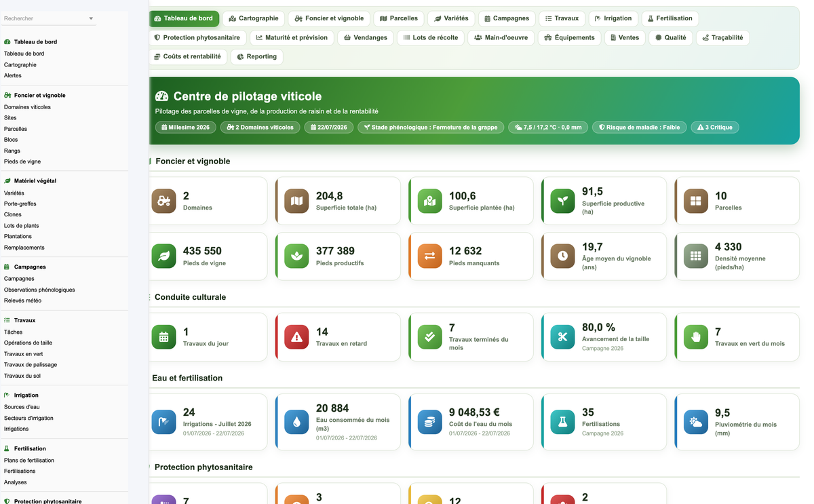Switch to Foncier et vignoble tab

click(x=330, y=18)
